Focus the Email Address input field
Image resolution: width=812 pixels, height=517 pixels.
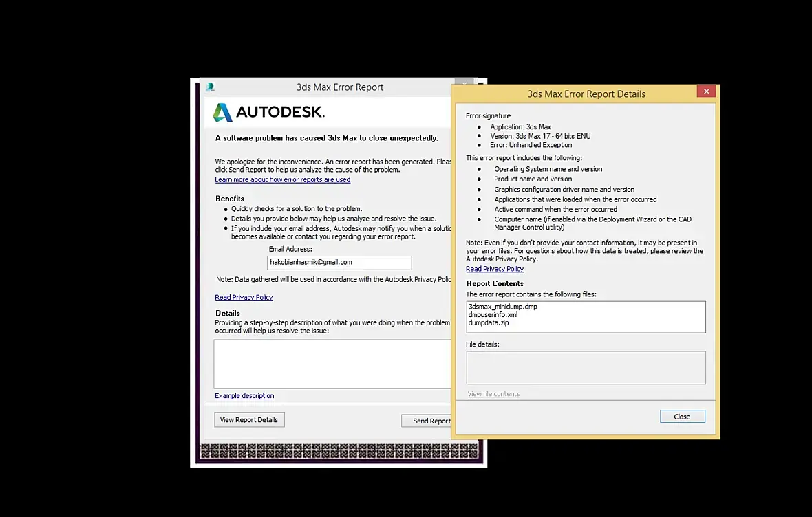(339, 263)
